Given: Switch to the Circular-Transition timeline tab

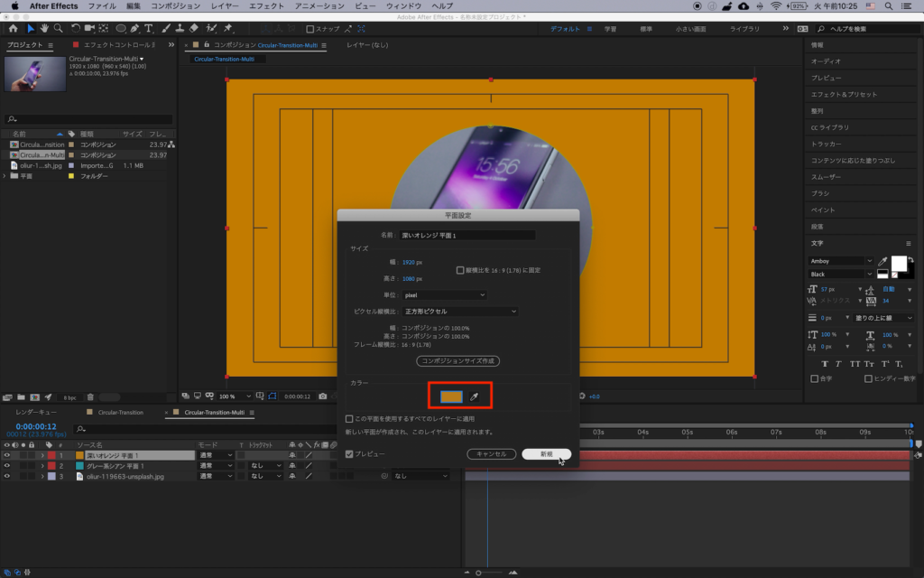Looking at the screenshot, I should (120, 412).
